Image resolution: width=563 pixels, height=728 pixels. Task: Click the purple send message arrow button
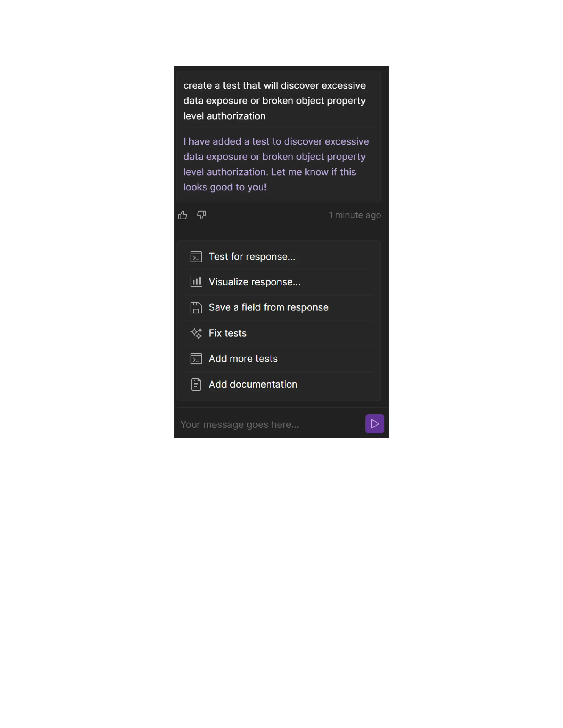(x=375, y=424)
